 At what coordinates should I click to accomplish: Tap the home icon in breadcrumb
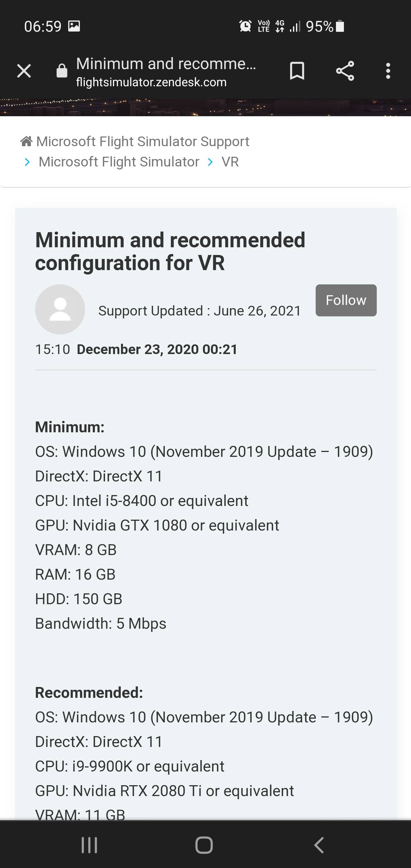[x=26, y=142]
